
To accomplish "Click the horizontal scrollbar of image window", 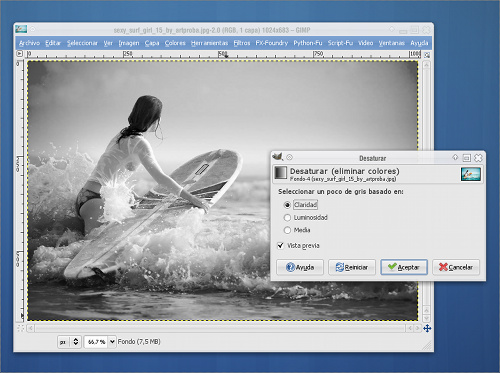I will (220, 328).
